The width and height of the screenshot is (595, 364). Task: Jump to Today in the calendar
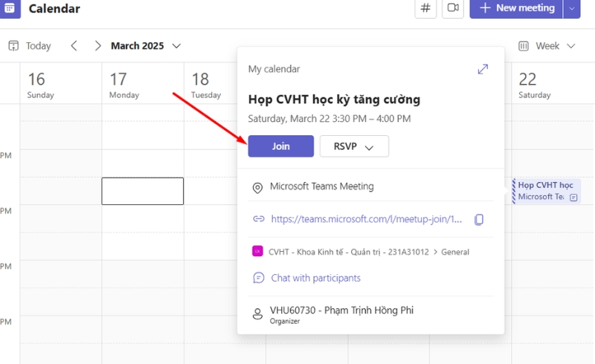[x=30, y=46]
